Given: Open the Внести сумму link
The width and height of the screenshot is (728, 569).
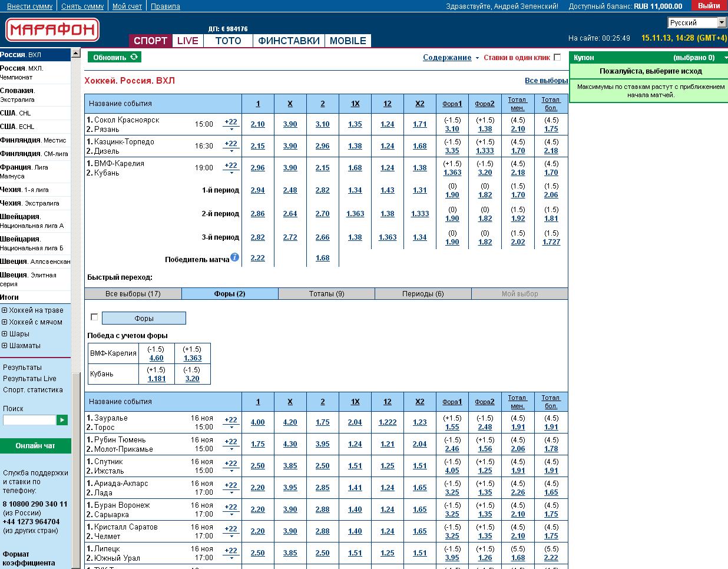Looking at the screenshot, I should [29, 6].
